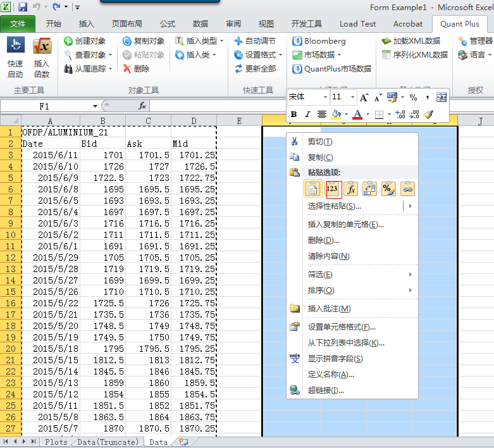Expand 从属追踪 dropdown
Screen dimensions: 494x448
pos(110,69)
